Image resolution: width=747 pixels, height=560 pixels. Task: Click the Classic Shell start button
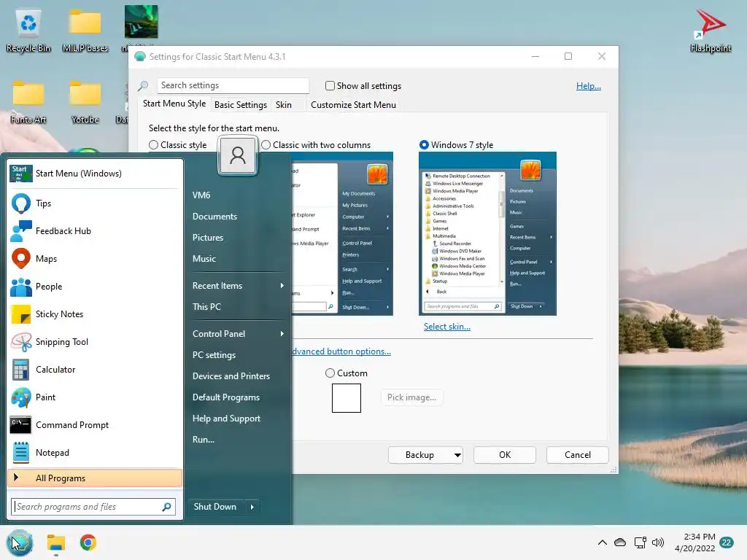20,542
